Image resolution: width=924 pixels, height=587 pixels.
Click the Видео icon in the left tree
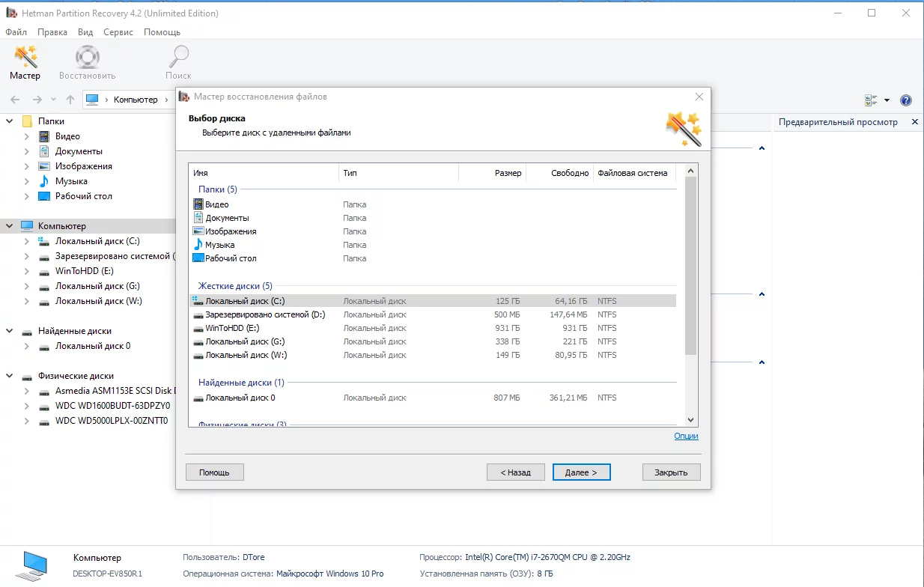point(44,136)
